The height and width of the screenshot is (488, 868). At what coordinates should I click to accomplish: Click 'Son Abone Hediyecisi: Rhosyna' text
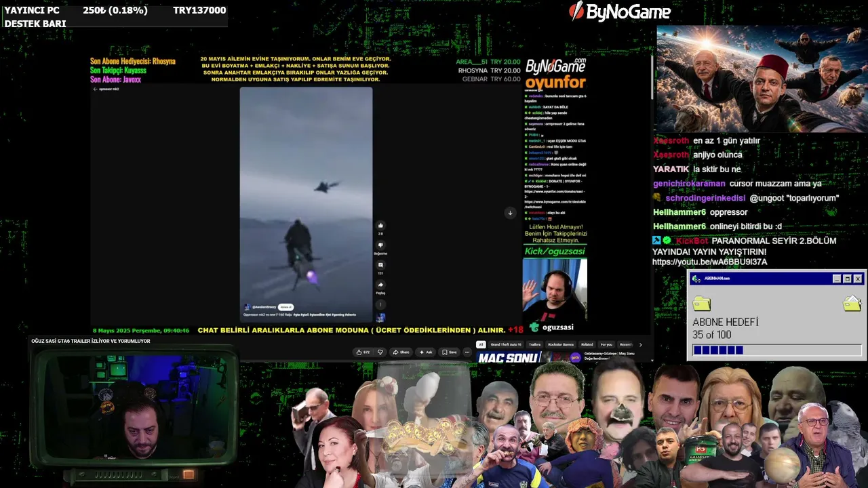133,61
